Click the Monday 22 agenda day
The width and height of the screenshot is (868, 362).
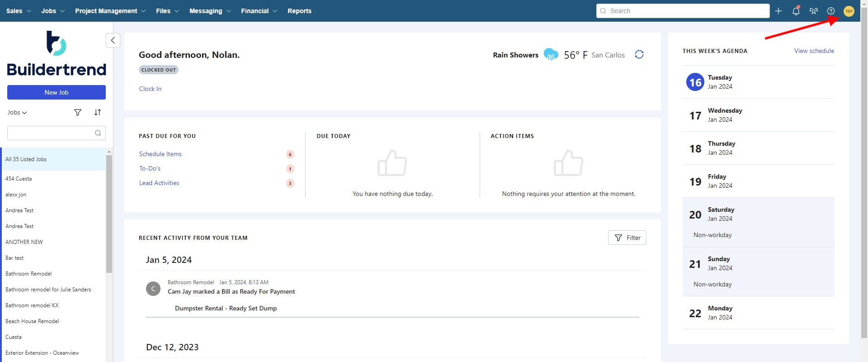pos(759,313)
